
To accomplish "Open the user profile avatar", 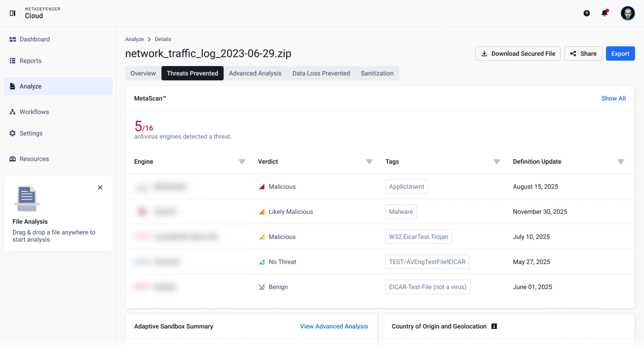I will (x=627, y=13).
